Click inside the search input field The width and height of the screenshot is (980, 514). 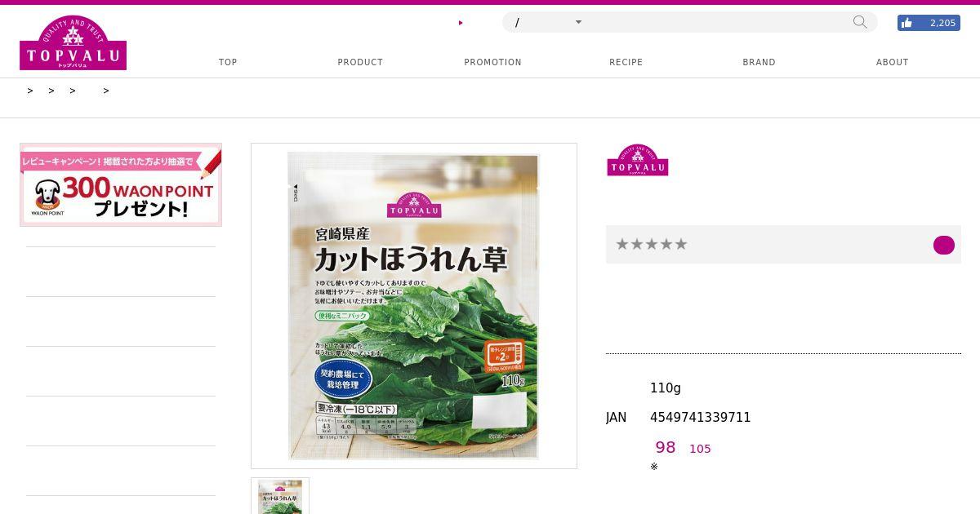(719, 22)
